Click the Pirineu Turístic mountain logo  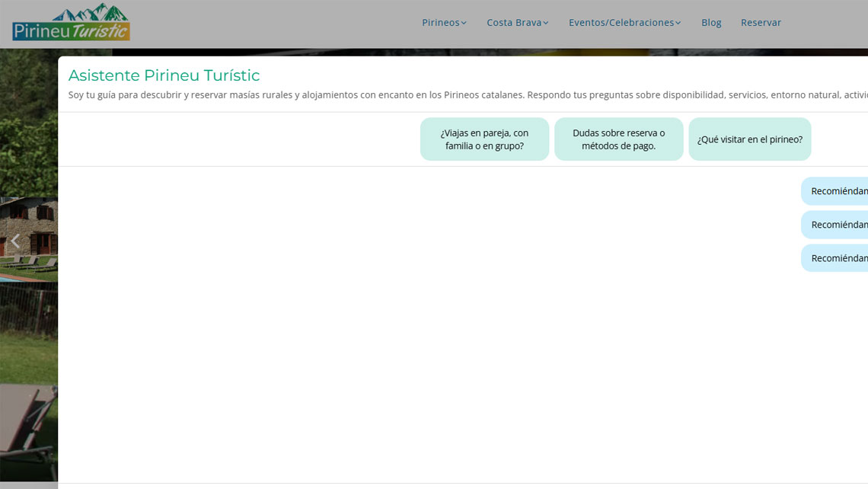pos(71,23)
